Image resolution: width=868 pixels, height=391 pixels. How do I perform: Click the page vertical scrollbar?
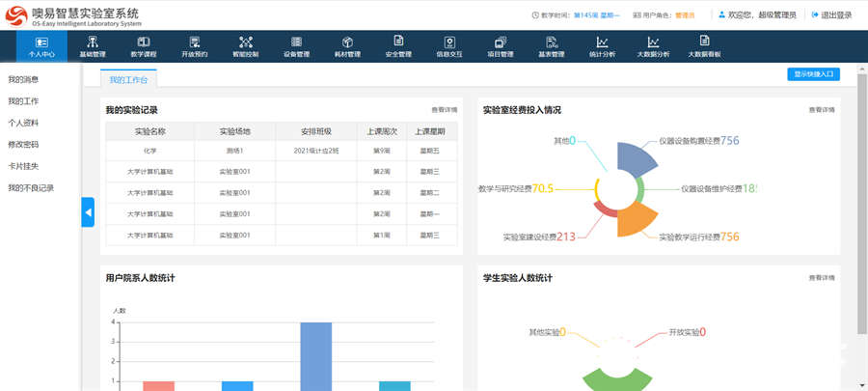862,193
